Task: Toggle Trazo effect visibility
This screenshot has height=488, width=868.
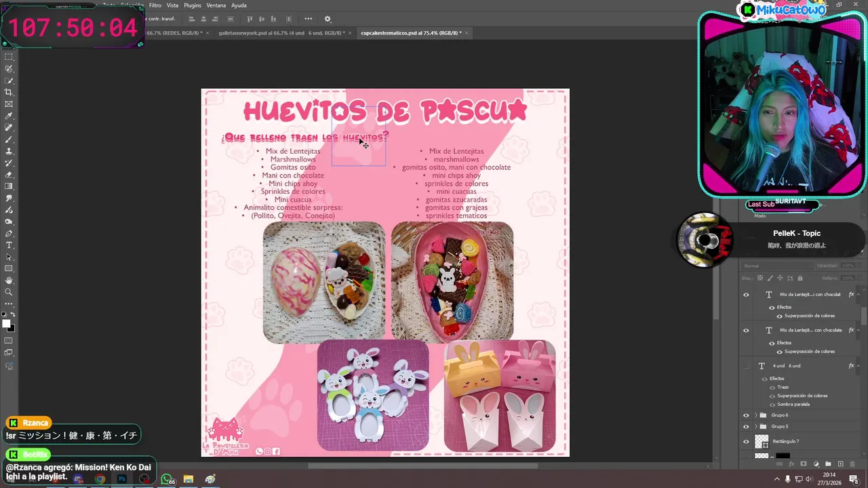Action: click(x=772, y=387)
